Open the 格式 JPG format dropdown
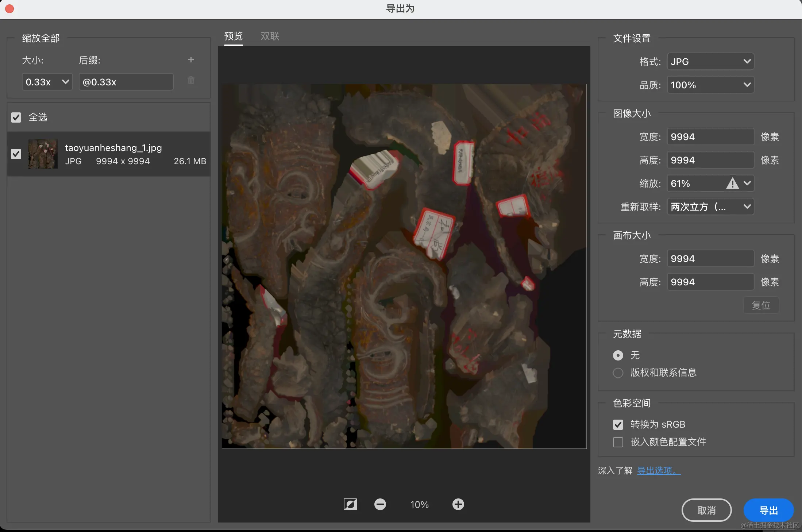 tap(710, 61)
